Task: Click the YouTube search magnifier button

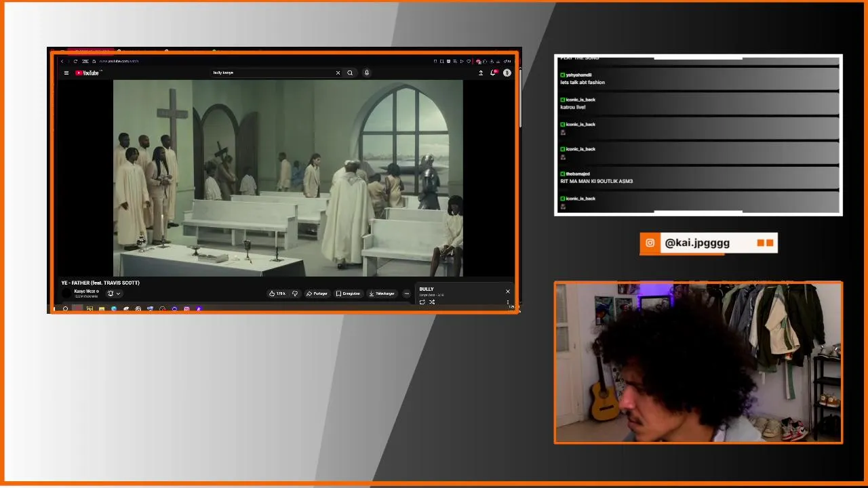Action: [x=350, y=73]
